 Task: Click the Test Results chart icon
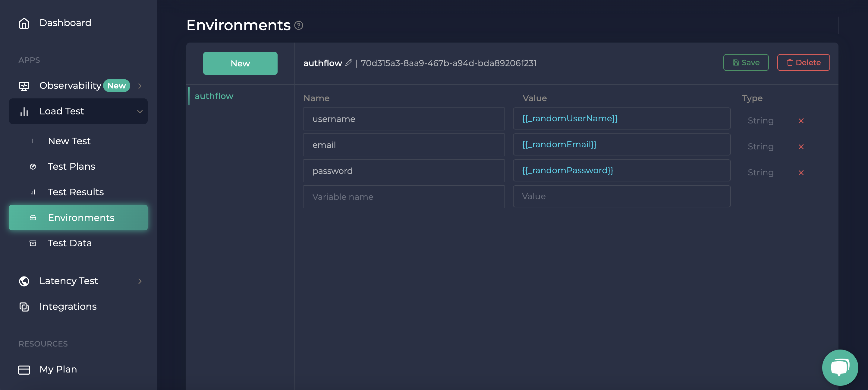click(33, 192)
